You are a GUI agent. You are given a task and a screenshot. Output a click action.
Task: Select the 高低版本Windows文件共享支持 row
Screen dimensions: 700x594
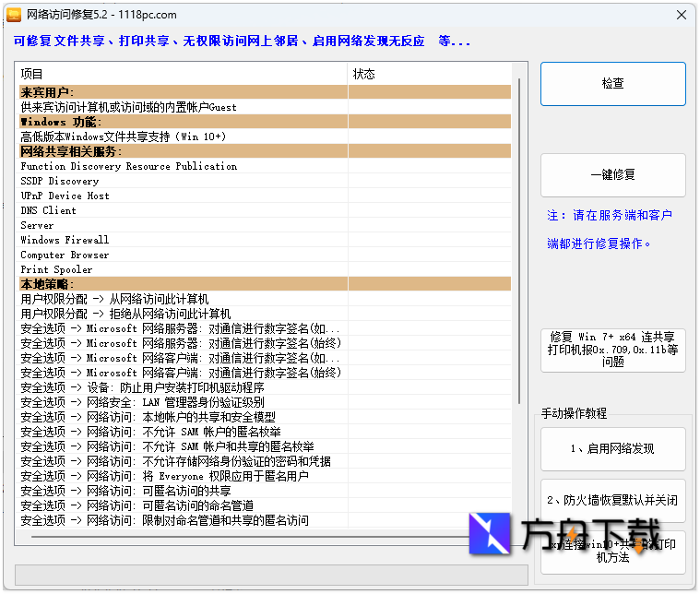(x=265, y=137)
